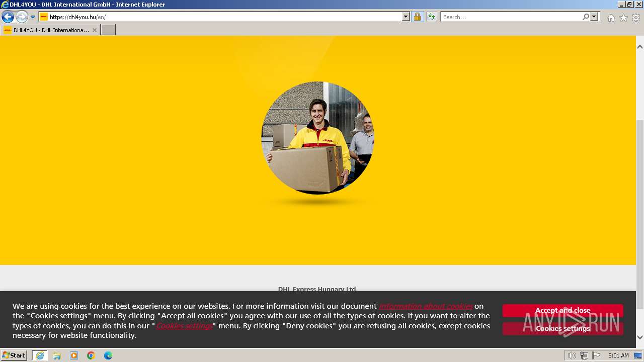Screen dimensions: 644x362
Task: Click the DHL Express Hungary Ltd. text
Action: coord(317,289)
